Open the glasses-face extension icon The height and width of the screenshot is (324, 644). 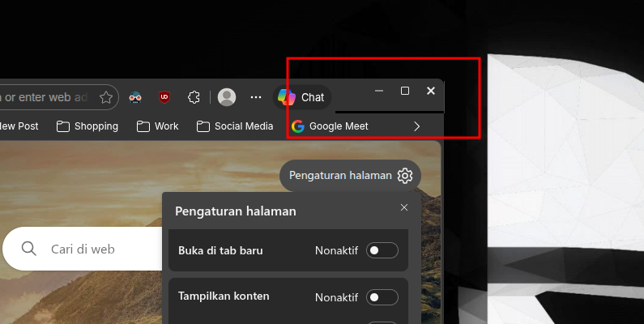(x=136, y=97)
